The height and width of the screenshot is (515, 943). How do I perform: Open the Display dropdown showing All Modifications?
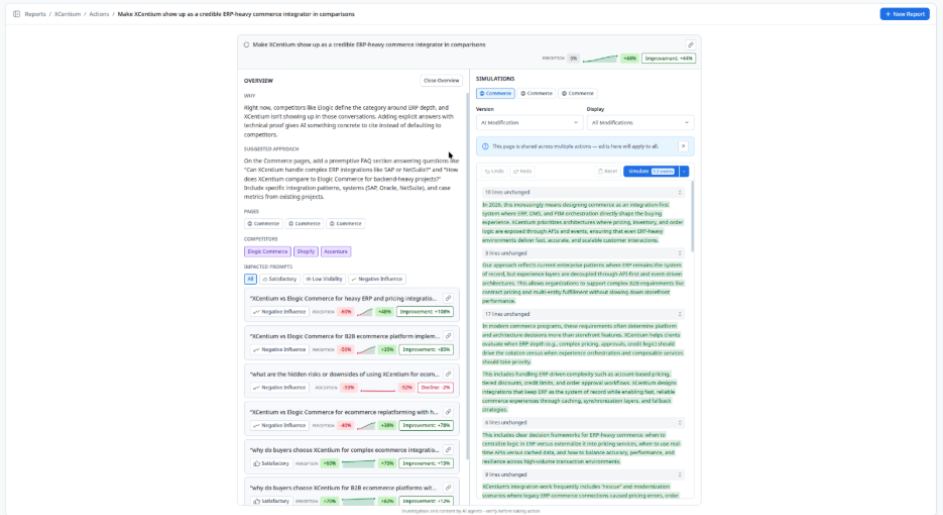[x=640, y=123]
